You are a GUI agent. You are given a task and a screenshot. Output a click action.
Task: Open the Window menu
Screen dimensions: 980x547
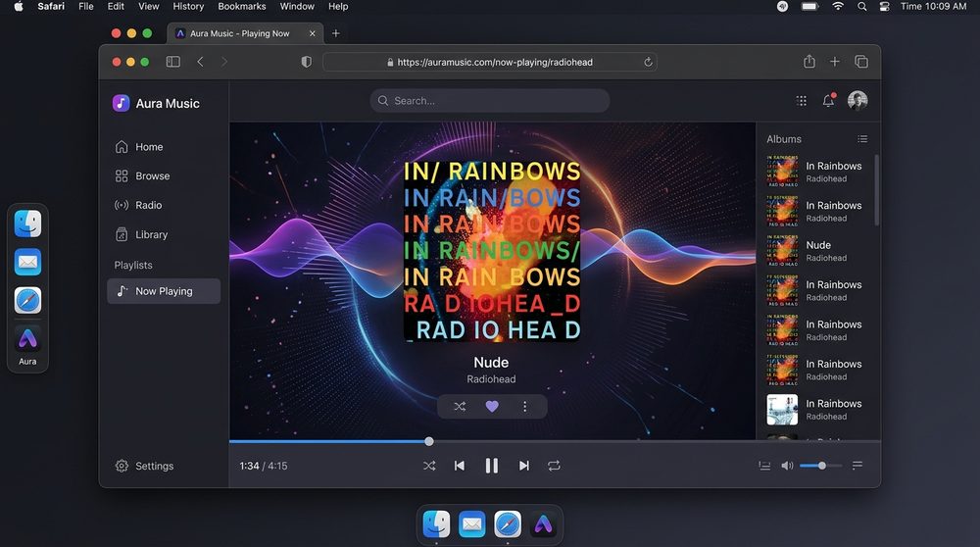coord(297,6)
